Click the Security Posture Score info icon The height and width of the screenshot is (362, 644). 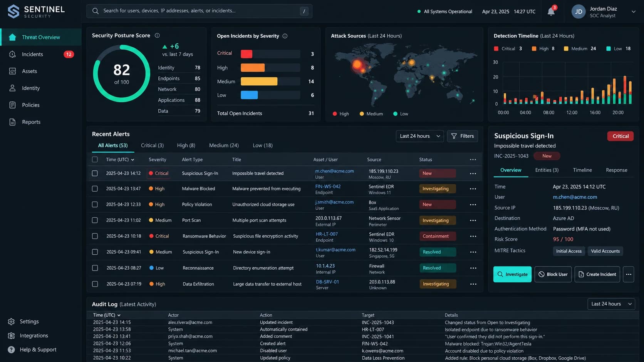point(157,35)
